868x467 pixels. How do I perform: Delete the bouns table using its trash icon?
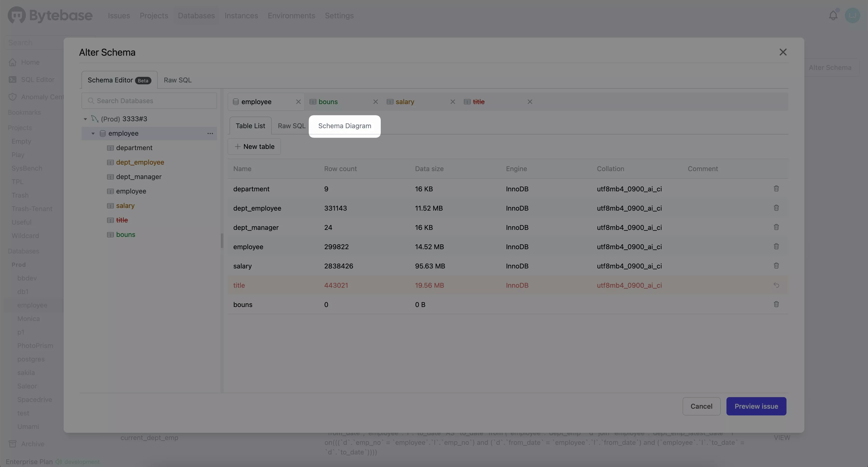pos(776,304)
